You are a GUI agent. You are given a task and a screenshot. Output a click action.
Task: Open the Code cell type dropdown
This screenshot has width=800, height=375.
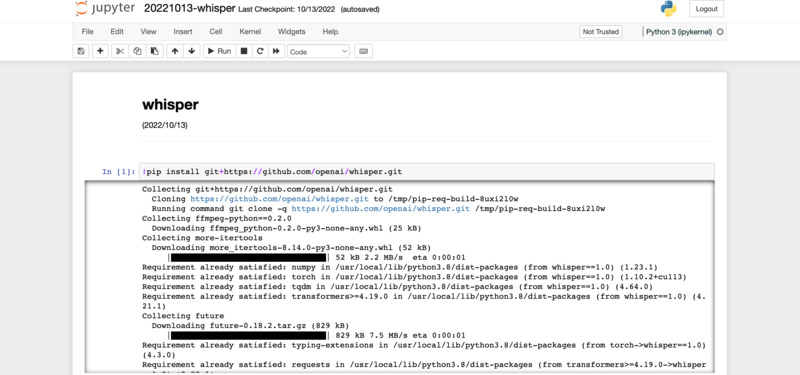[318, 52]
